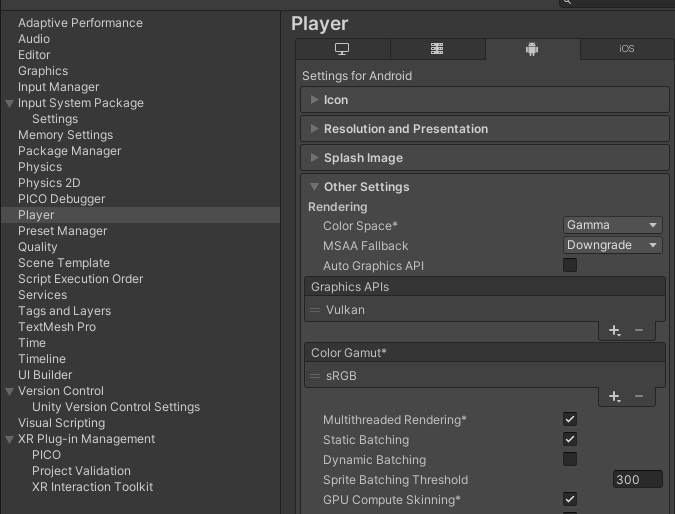Grab the Vulkan row reorder handle
The width and height of the screenshot is (675, 514).
click(315, 310)
